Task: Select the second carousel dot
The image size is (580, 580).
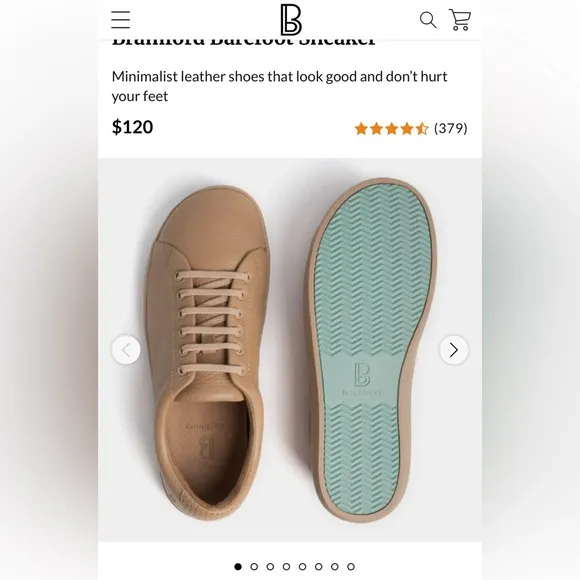Action: tap(254, 566)
